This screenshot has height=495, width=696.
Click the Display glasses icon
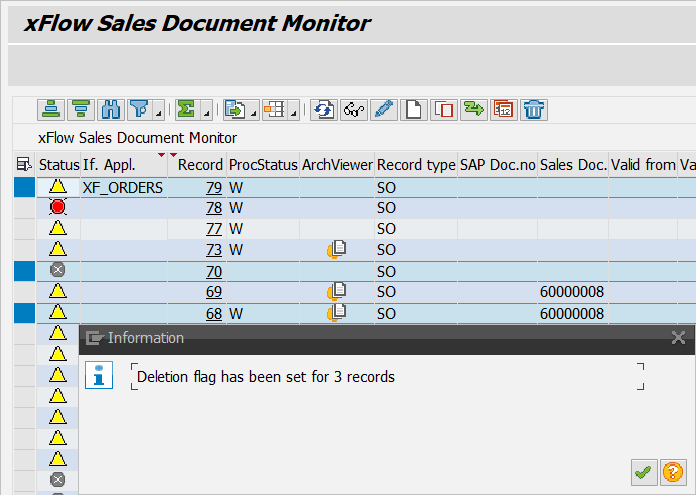pyautogui.click(x=353, y=109)
